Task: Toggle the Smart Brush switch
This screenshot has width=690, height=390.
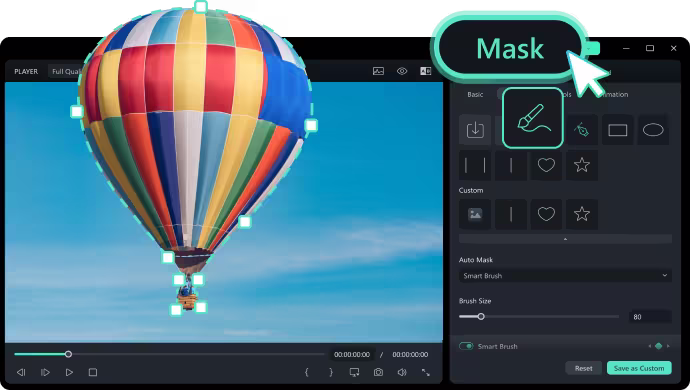Action: (x=466, y=346)
